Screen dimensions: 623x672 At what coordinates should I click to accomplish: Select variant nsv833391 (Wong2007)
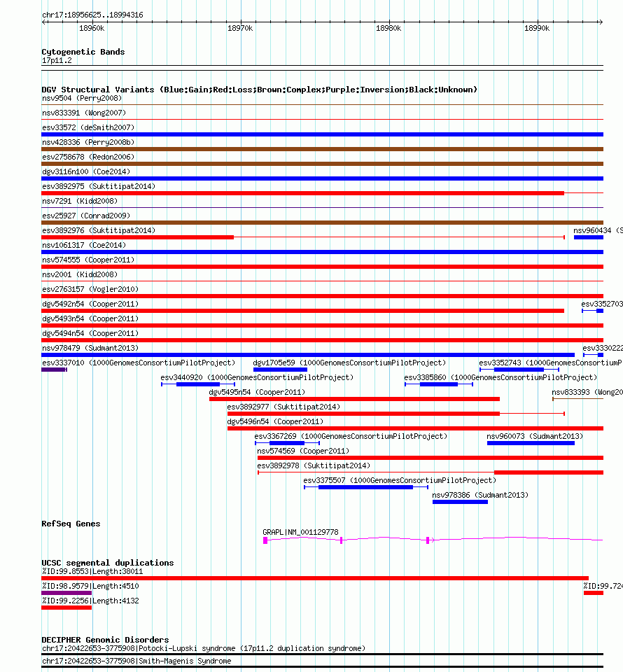84,113
